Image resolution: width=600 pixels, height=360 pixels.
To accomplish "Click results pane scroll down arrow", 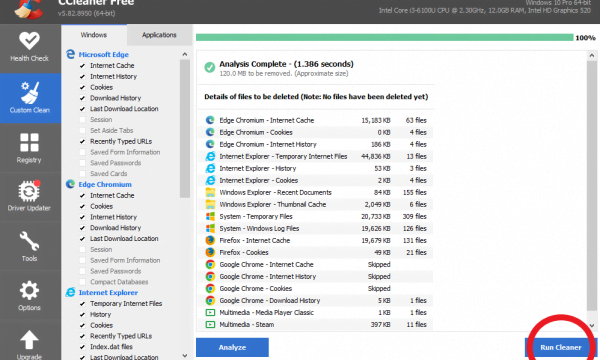I will point(592,325).
